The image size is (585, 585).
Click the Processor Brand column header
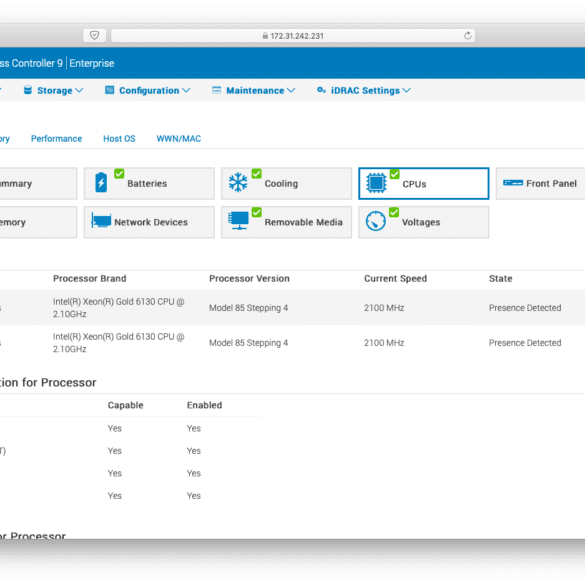pos(90,278)
